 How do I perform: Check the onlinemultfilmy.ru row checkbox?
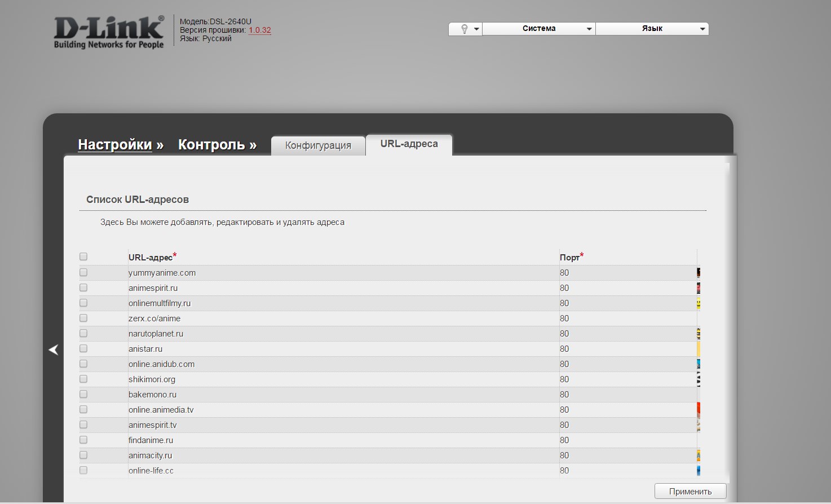(x=83, y=303)
